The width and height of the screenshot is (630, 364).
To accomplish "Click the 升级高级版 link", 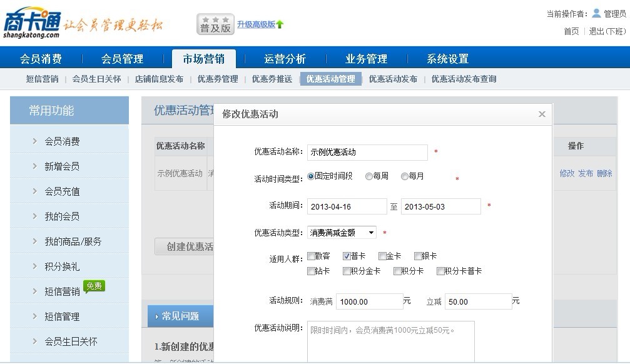I will (x=256, y=24).
